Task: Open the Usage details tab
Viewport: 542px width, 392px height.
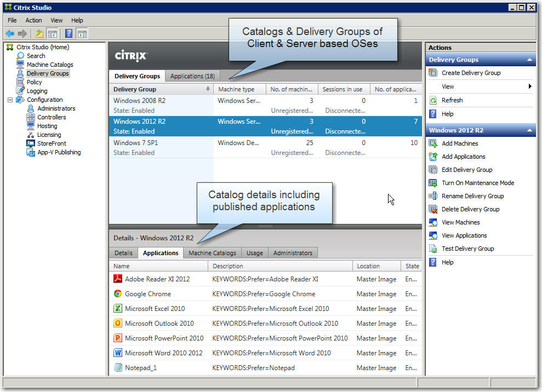Action: [x=255, y=253]
